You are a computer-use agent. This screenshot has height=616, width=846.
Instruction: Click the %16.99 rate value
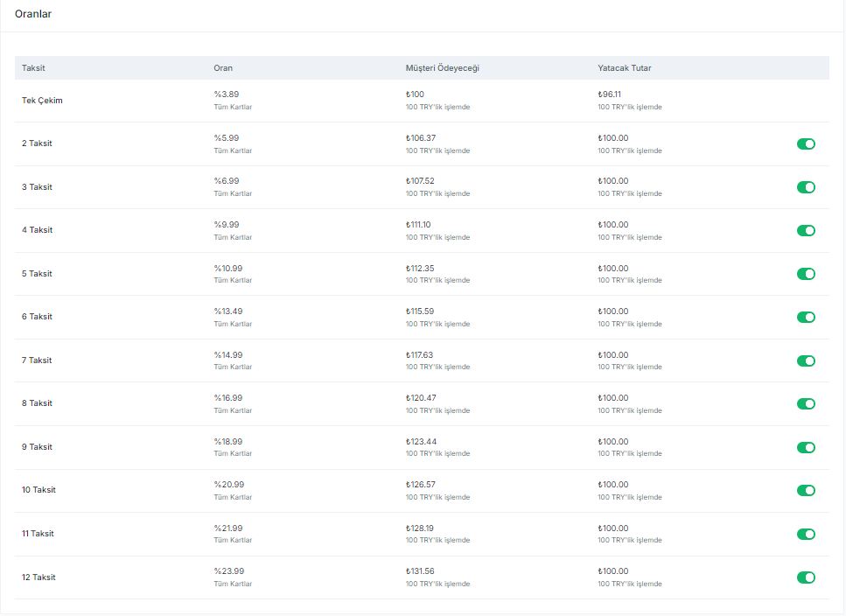pyautogui.click(x=227, y=398)
